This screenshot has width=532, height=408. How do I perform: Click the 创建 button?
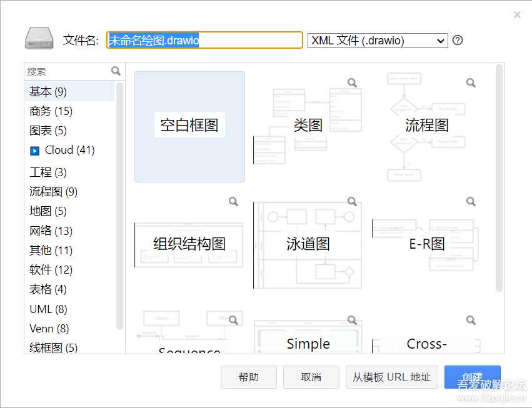click(472, 377)
